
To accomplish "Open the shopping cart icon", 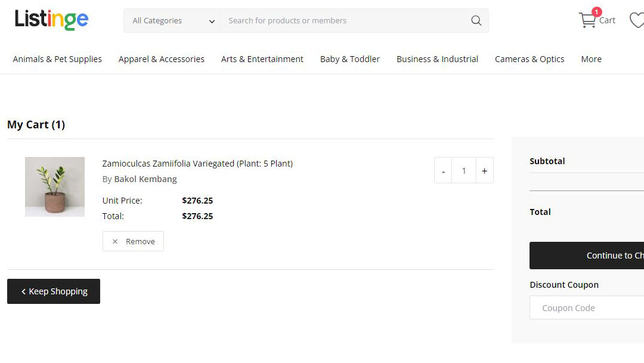I will click(x=589, y=20).
